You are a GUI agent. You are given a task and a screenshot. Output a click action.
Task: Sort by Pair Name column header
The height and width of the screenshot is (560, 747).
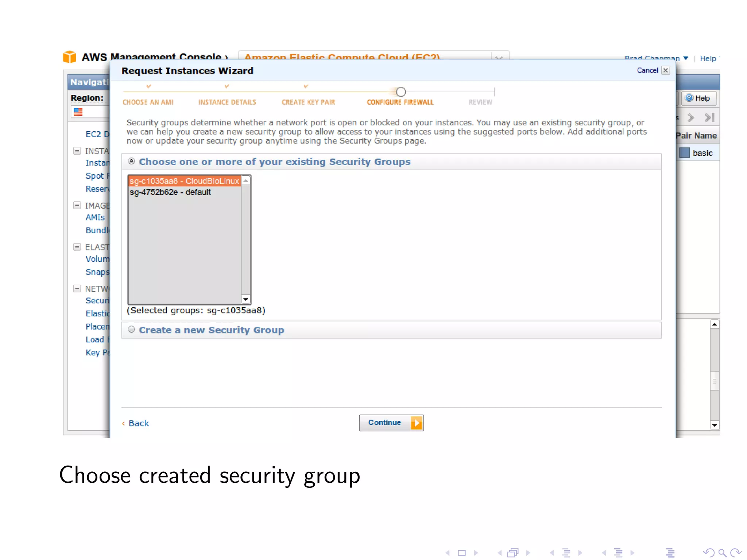tap(696, 136)
